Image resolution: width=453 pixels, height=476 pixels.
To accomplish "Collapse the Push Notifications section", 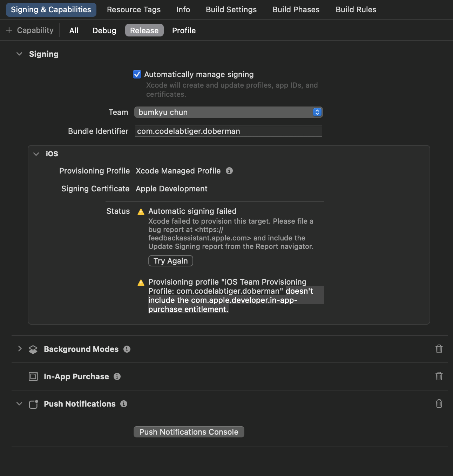I will click(20, 404).
